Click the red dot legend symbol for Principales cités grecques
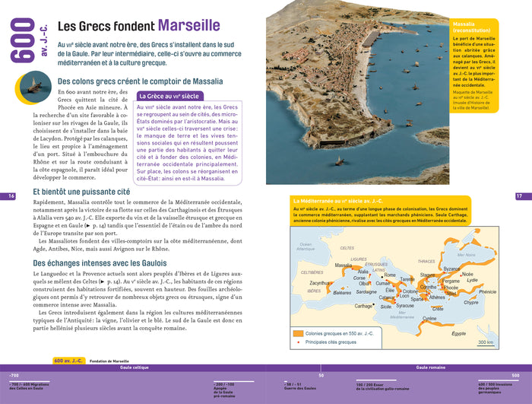 [x=299, y=342]
